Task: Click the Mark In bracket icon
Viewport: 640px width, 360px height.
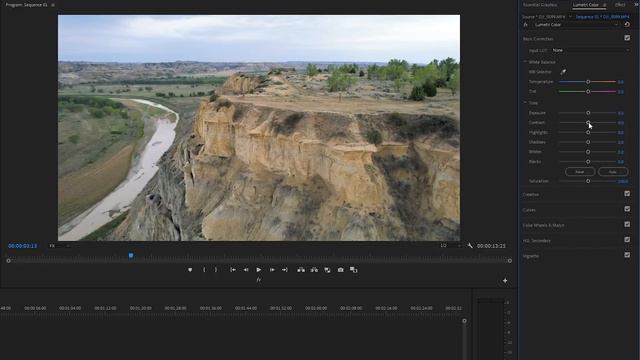Action: point(204,270)
